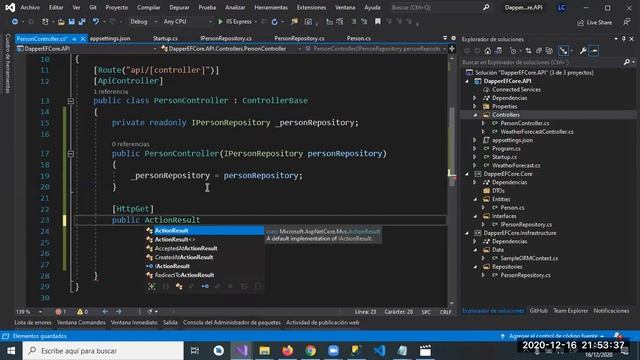The height and width of the screenshot is (360, 640).
Task: Open the Live Share button
Action: click(594, 22)
